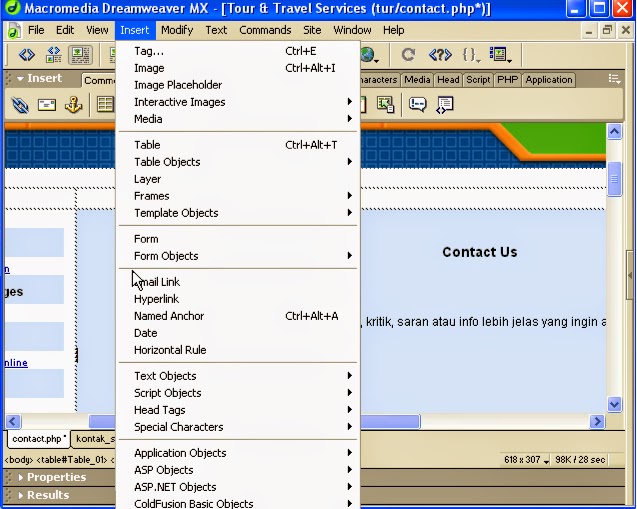Viewport: 637px width, 509px height.
Task: Choose Image from the Insert menu
Action: (238, 68)
